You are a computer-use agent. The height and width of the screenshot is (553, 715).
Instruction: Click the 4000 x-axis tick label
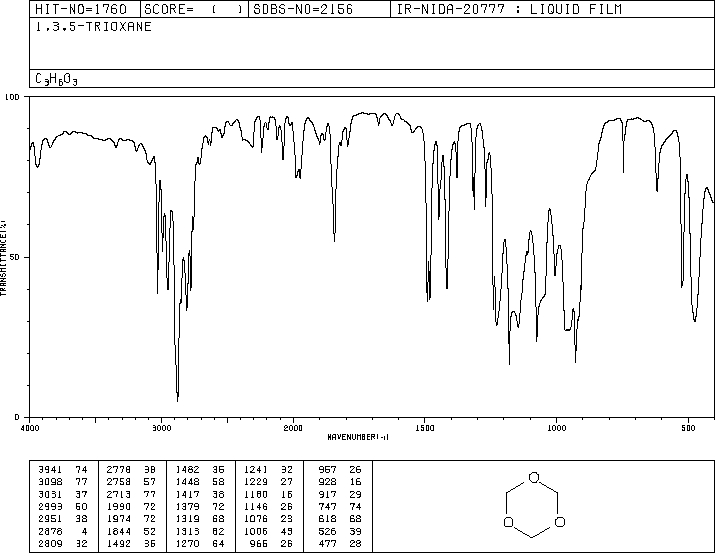30,428
